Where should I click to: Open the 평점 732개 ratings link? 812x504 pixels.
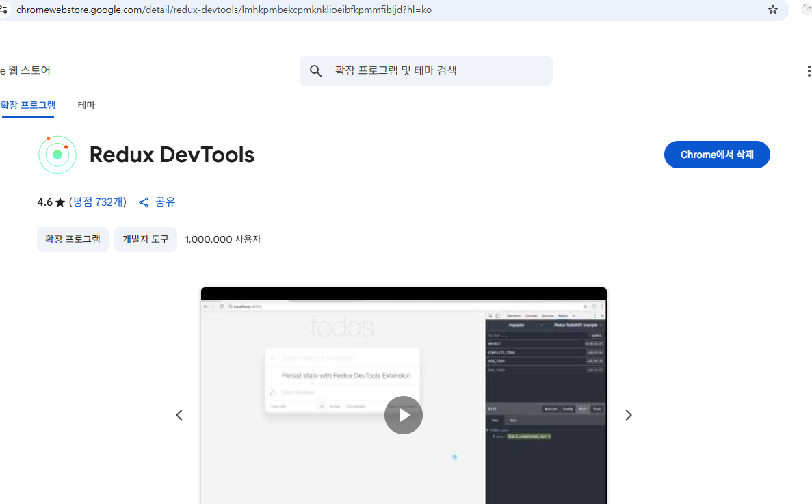(x=97, y=202)
